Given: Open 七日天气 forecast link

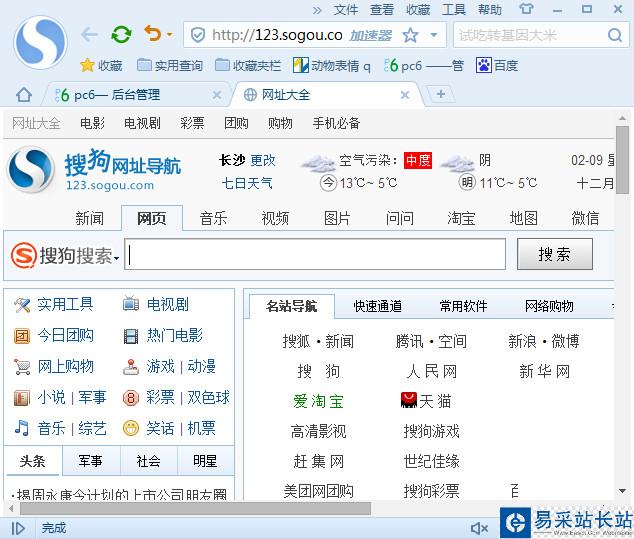Looking at the screenshot, I should [x=247, y=184].
